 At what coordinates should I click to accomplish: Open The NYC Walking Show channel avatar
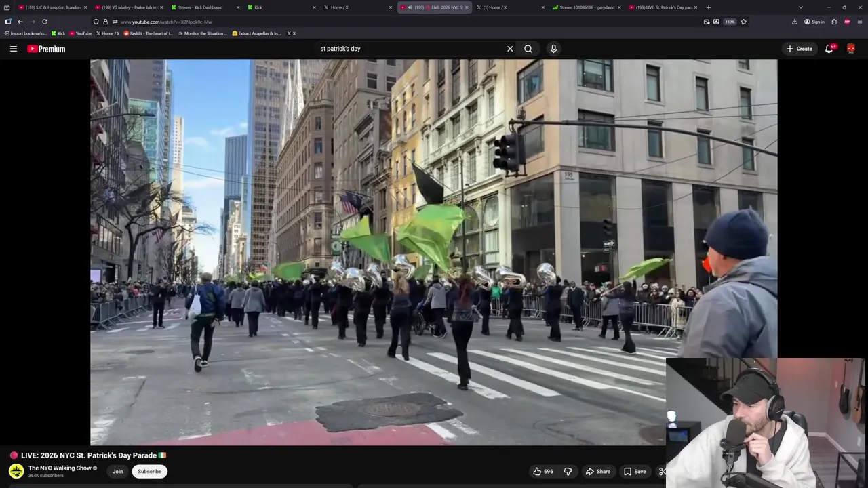(x=16, y=471)
